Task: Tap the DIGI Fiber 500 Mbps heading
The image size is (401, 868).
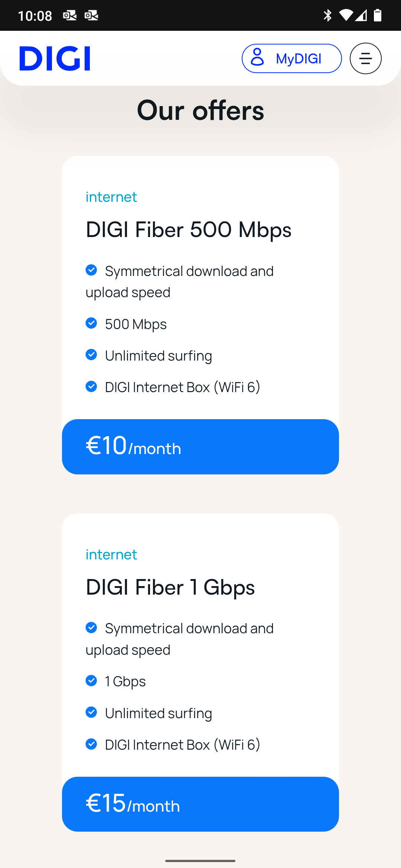Action: (x=188, y=230)
